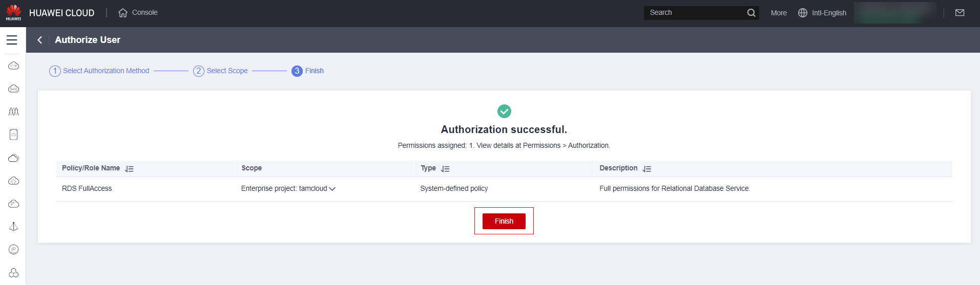The height and width of the screenshot is (285, 980).
Task: Click the IP icon in the sidebar
Action: pyautogui.click(x=14, y=249)
